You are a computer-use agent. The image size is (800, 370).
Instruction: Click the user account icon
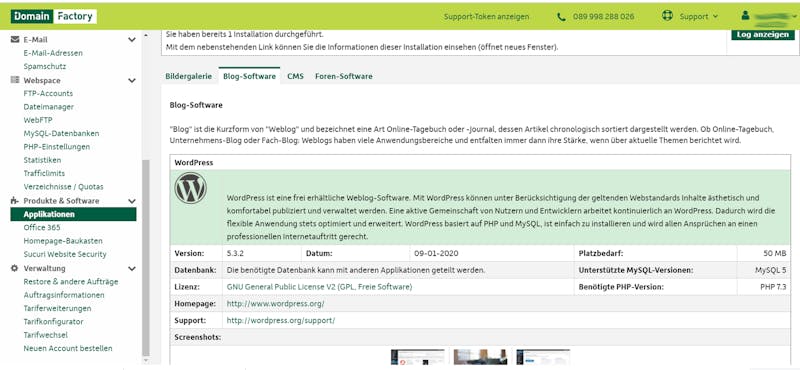coord(746,16)
